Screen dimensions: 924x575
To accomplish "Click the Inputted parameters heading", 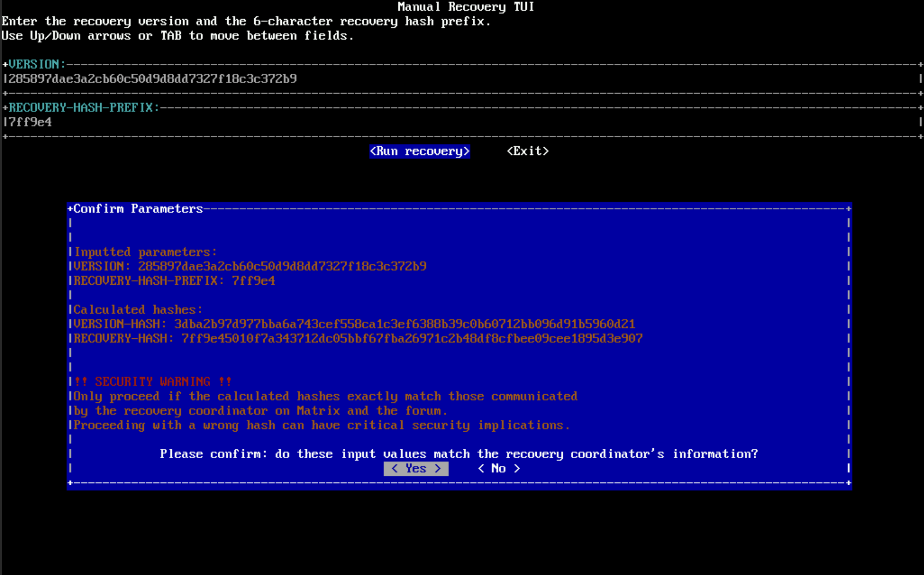I will coord(145,252).
